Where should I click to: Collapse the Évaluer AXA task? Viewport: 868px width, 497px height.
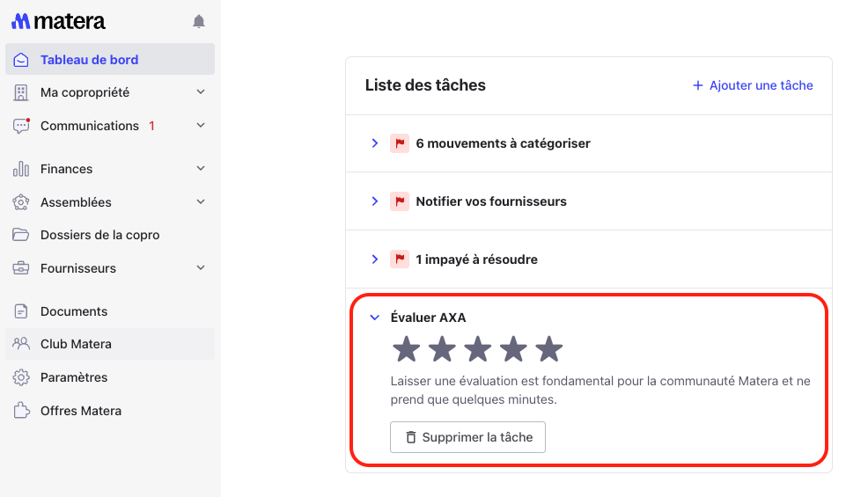click(374, 318)
